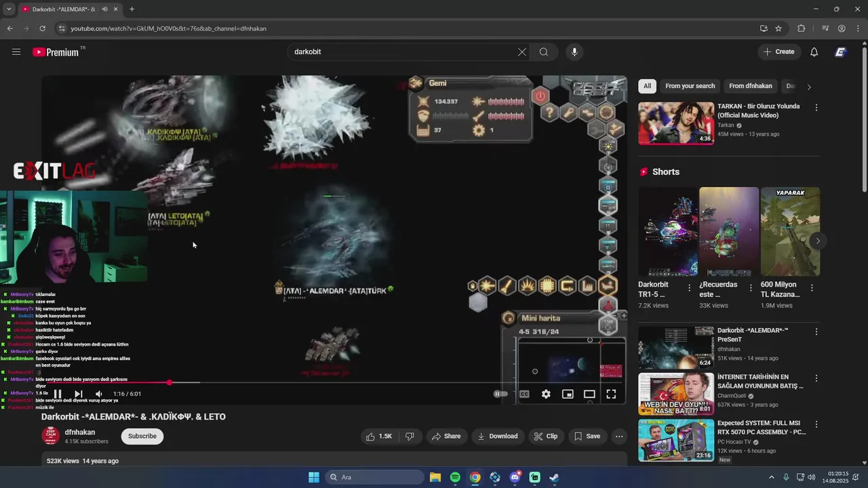Open tab search dropdown arrow
This screenshot has width=868, height=488.
8,9
